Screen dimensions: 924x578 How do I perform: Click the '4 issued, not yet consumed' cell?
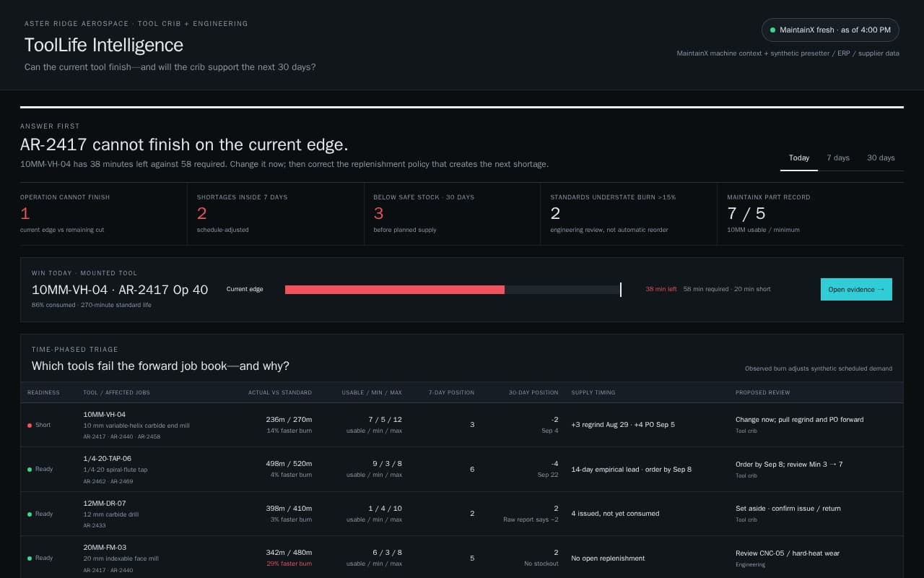pos(615,514)
